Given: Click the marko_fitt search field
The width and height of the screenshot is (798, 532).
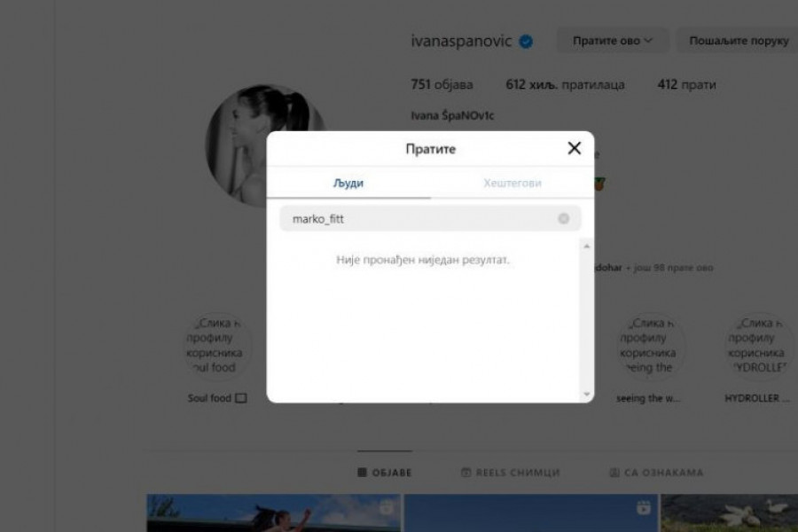Looking at the screenshot, I should click(x=417, y=218).
